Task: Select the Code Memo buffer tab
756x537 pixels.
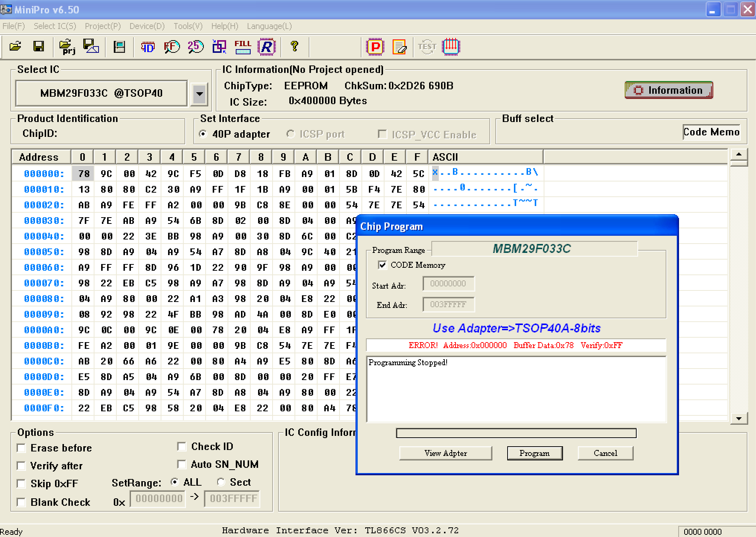Action: tap(711, 132)
